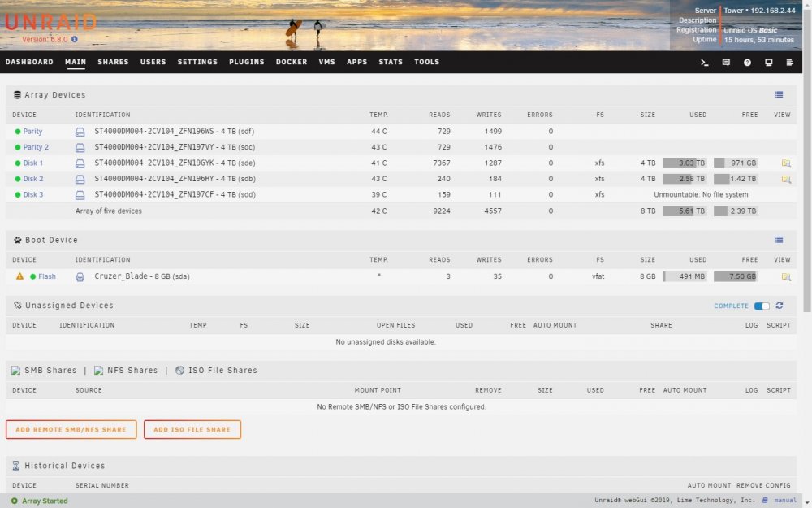Click version info icon next to 6.8.0

click(75, 39)
